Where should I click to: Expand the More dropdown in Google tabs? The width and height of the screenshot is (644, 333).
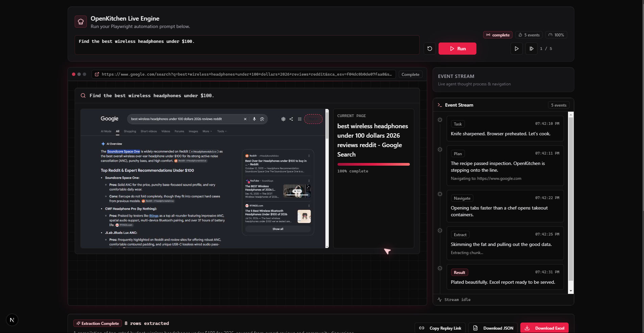[207, 131]
